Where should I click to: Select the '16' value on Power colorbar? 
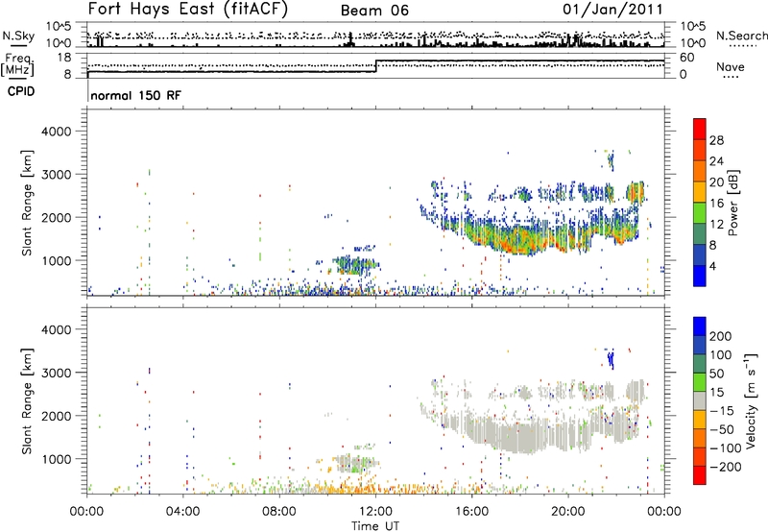716,204
